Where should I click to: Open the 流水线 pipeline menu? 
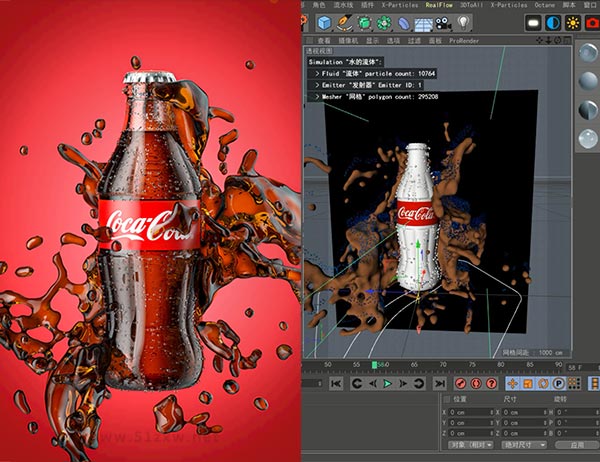[x=343, y=5]
